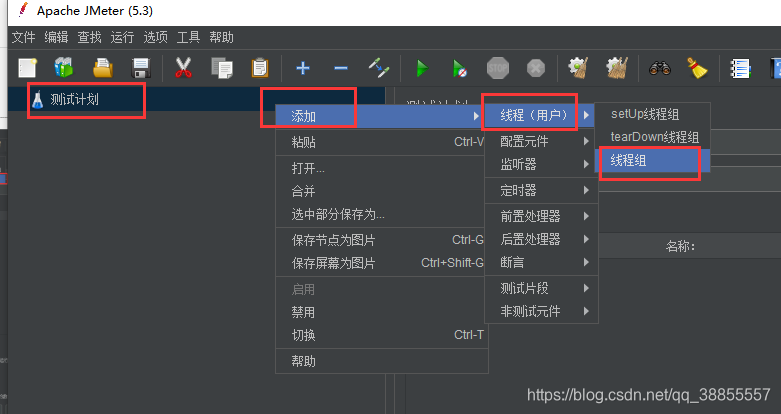Click the Stop test toolbar icon
The image size is (781, 414).
(x=498, y=68)
